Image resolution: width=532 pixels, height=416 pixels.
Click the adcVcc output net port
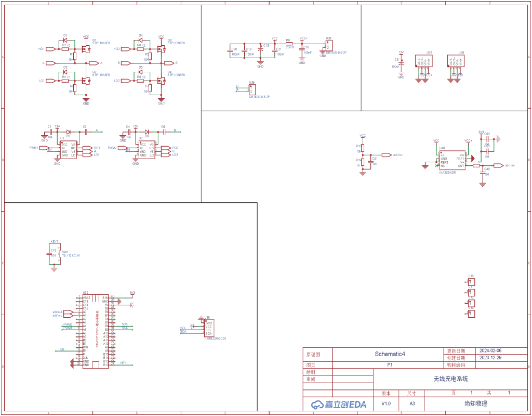(x=385, y=155)
